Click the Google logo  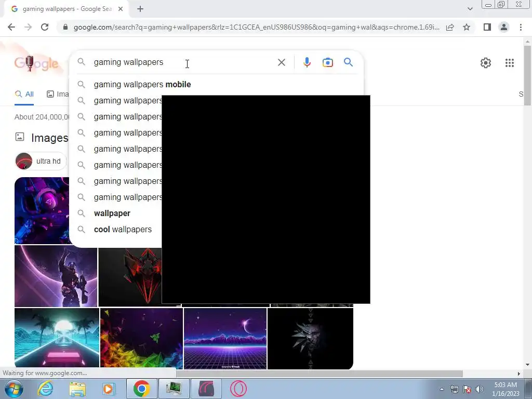[36, 63]
